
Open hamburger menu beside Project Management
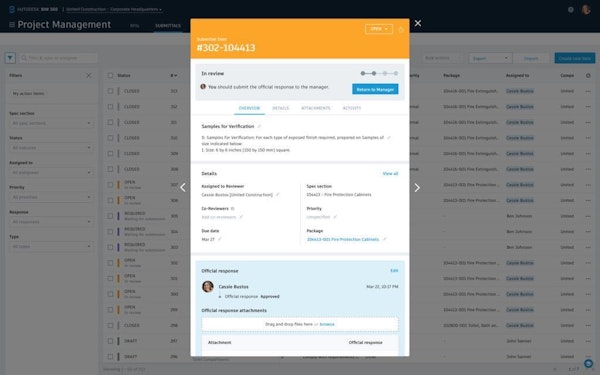(12, 25)
